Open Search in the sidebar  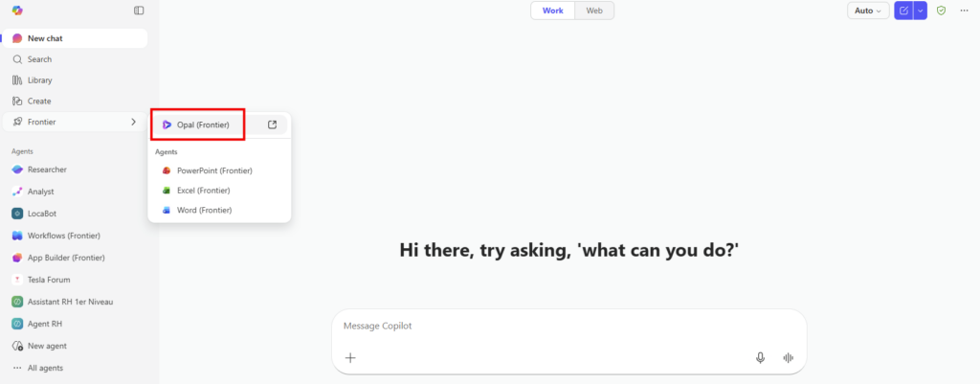pos(39,59)
